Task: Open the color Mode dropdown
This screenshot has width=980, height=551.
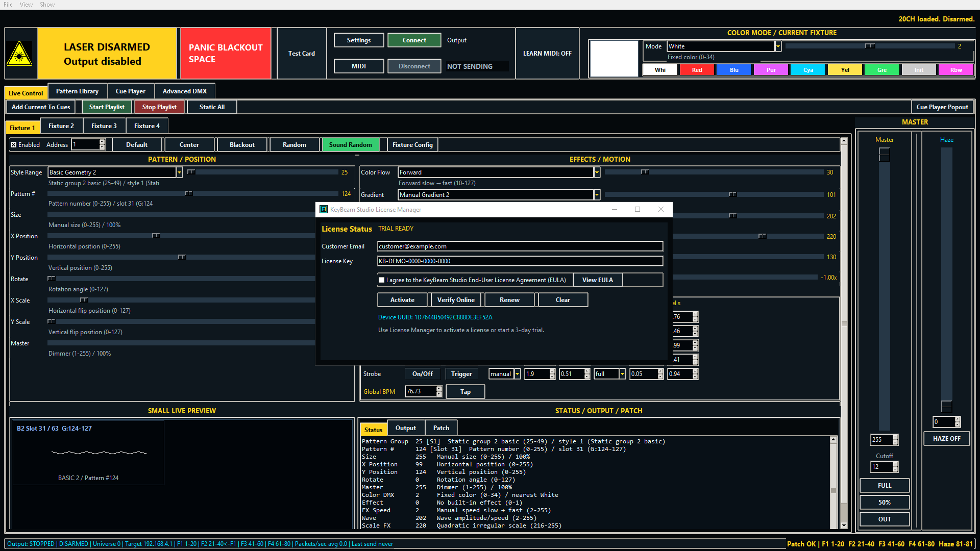Action: click(x=778, y=46)
